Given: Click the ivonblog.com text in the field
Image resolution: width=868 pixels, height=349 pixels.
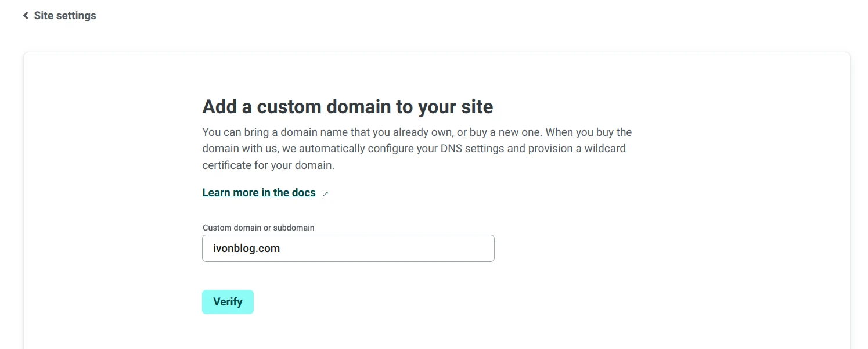Looking at the screenshot, I should (x=247, y=249).
